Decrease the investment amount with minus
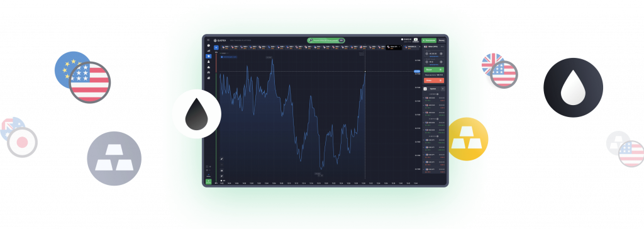The height and width of the screenshot is (229, 644). (x=427, y=62)
